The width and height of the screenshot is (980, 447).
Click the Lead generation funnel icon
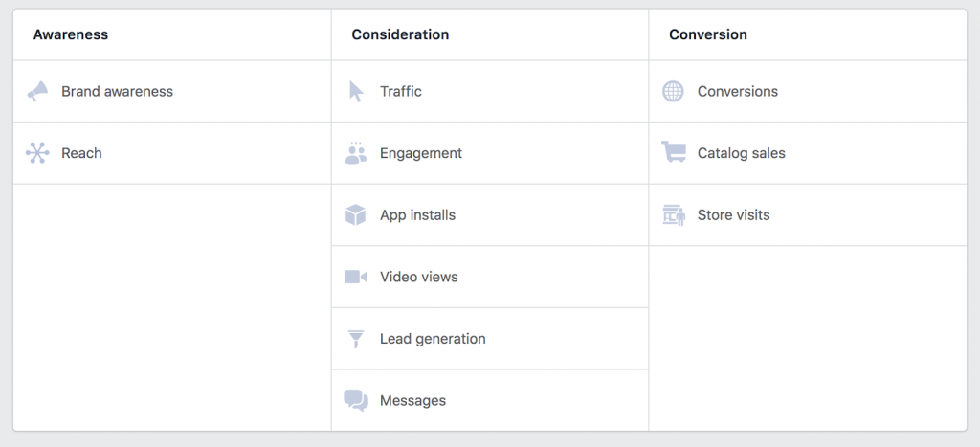pyautogui.click(x=356, y=339)
